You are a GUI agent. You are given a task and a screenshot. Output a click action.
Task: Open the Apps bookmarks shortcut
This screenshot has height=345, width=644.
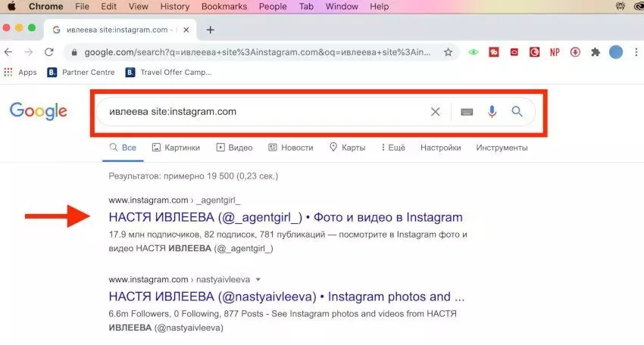[x=20, y=72]
